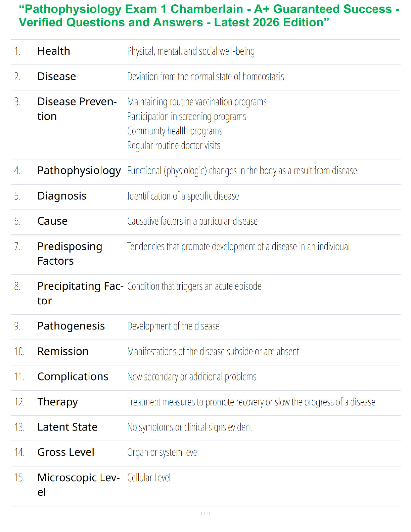This screenshot has height=532, width=411.
Task: Click 'Development of the disease' definition
Action: click(174, 326)
